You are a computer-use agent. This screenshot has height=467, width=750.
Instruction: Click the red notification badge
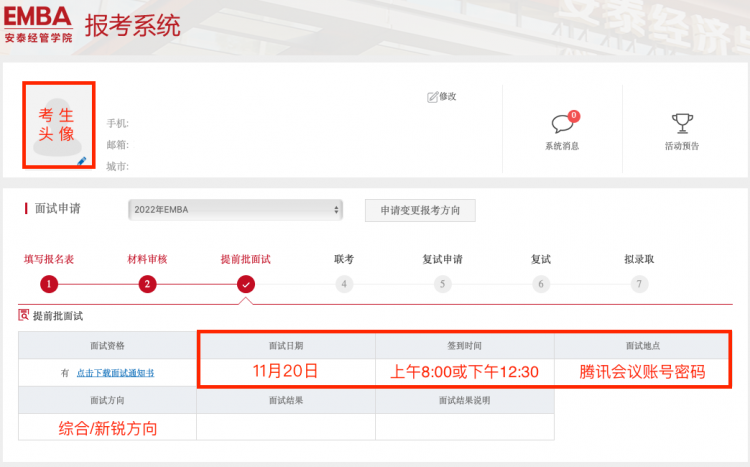coord(573,116)
